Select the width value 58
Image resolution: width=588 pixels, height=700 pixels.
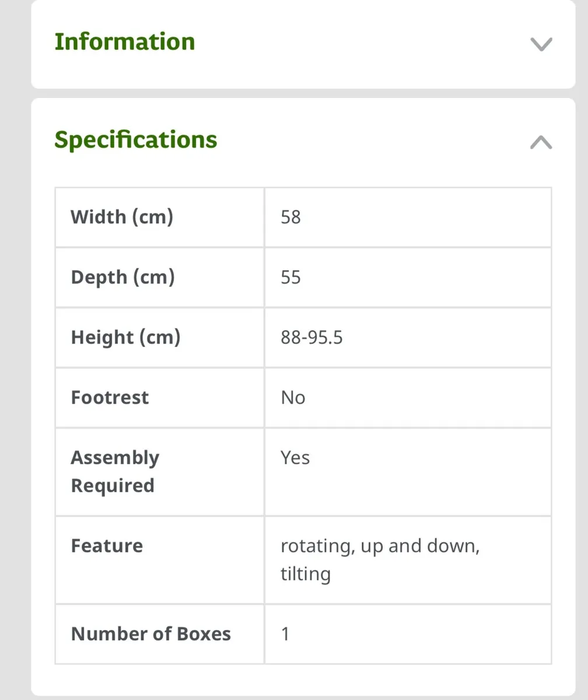click(x=290, y=217)
